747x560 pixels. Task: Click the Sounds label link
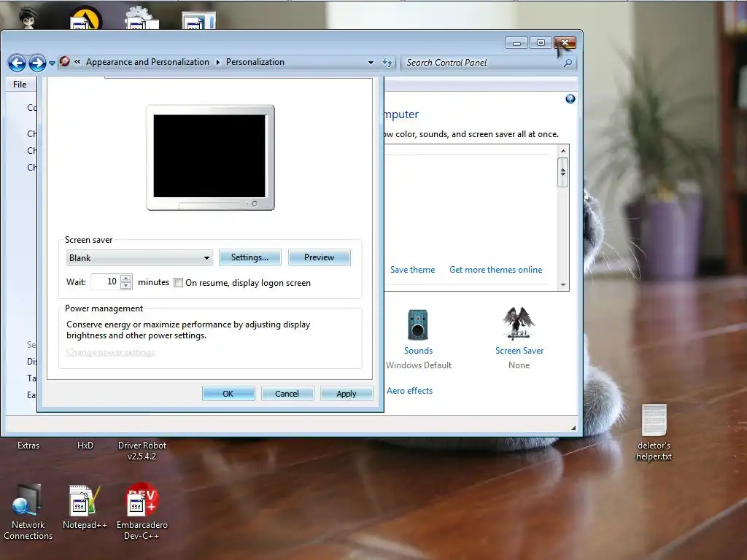click(418, 351)
